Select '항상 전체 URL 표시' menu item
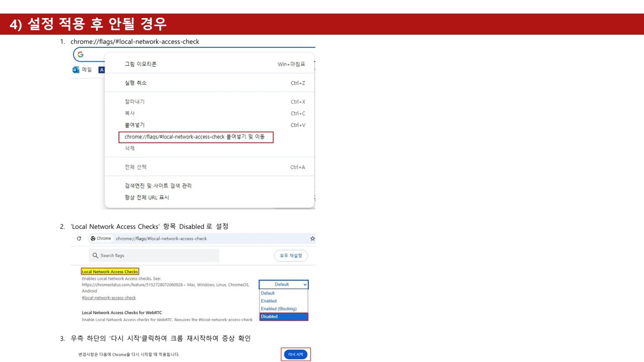 (147, 198)
